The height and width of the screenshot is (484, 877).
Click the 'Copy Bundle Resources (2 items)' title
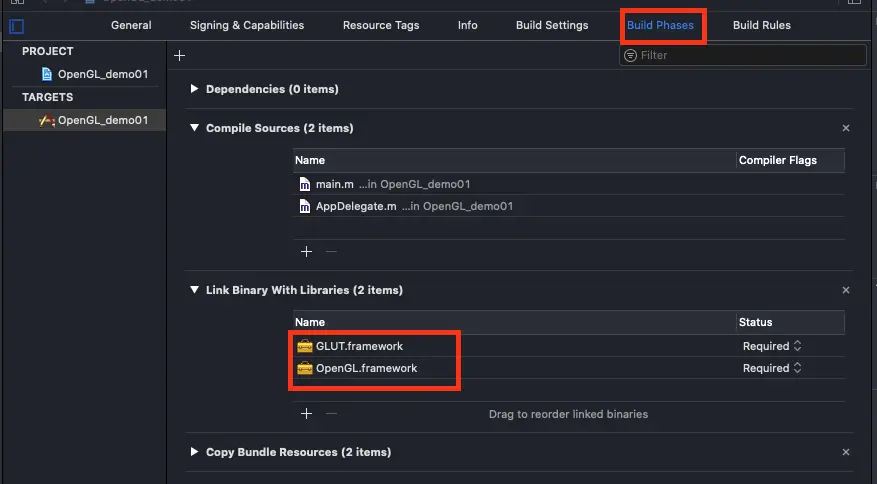(x=298, y=452)
